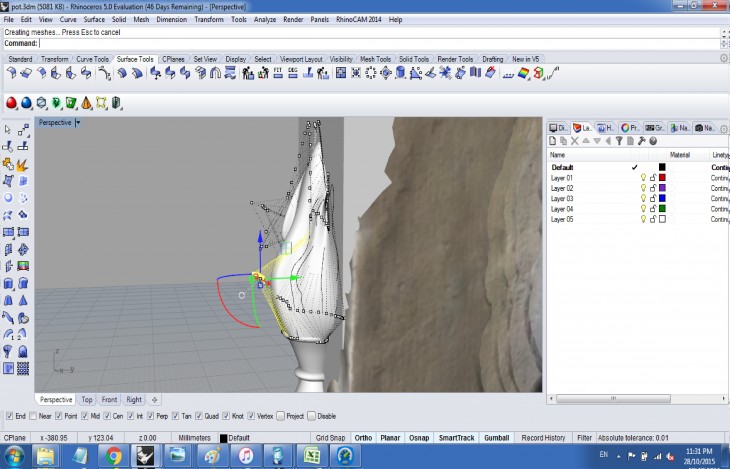Toggle Ortho mode in the status bar
Screen dimensions: 730x469
[364, 438]
